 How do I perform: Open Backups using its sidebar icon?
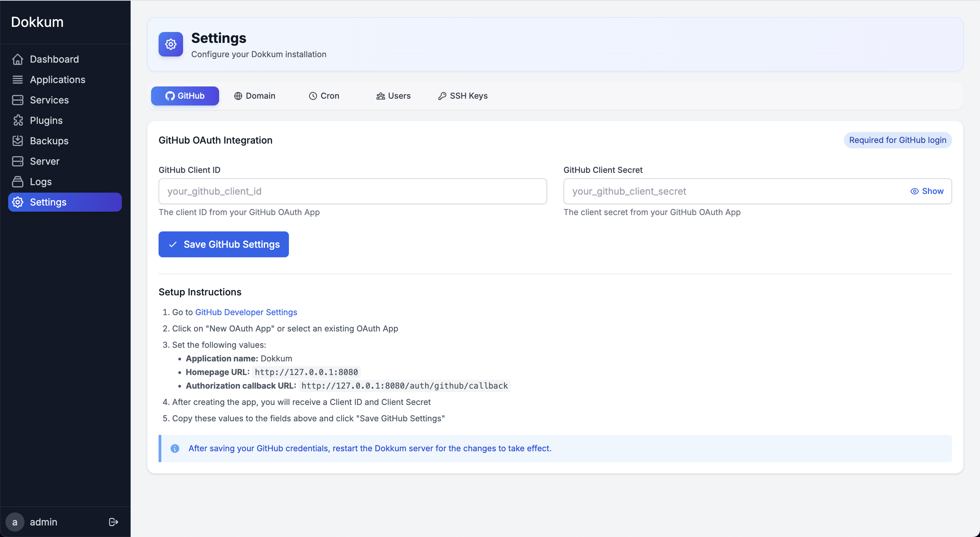coord(18,141)
